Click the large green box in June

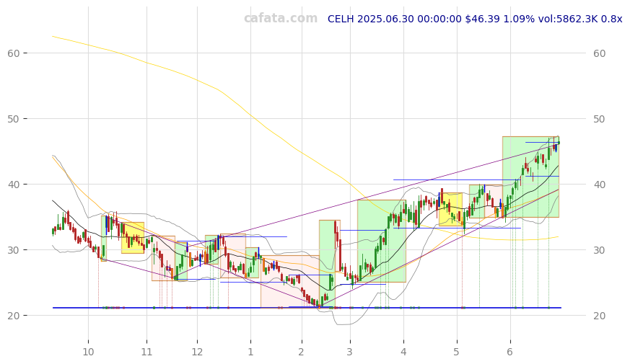(530, 177)
